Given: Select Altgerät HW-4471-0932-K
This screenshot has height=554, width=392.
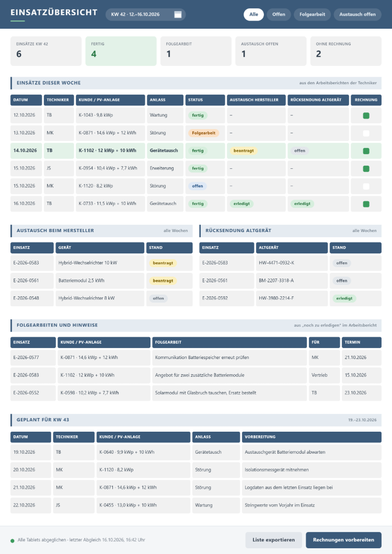Looking at the screenshot, I should 292,263.
